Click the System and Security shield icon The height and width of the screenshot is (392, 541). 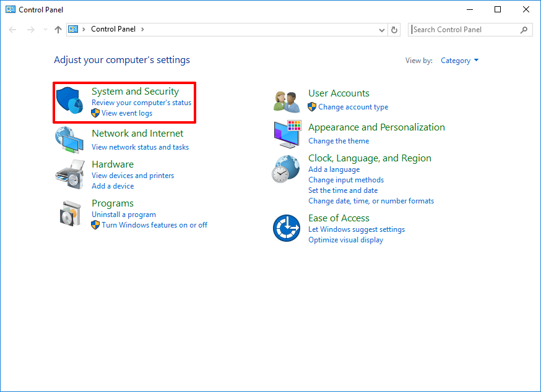[69, 101]
